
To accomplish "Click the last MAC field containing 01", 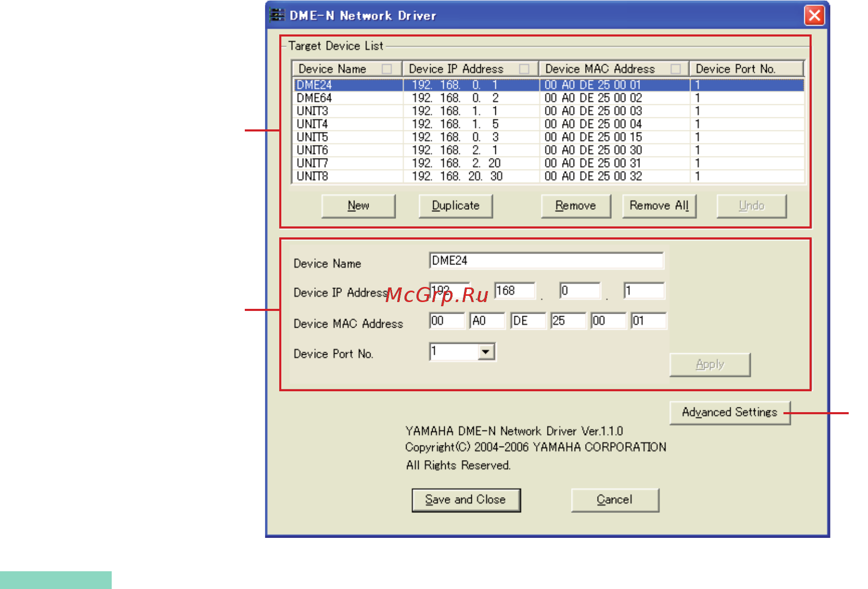I will [649, 321].
